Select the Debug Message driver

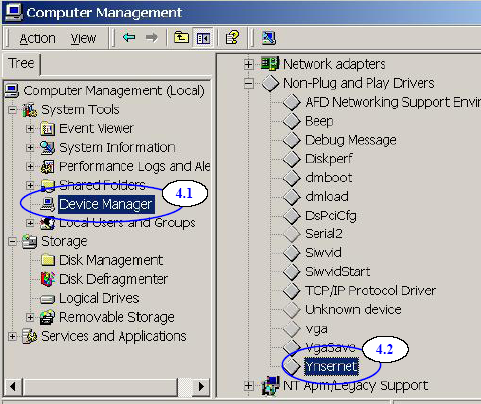pyautogui.click(x=351, y=140)
